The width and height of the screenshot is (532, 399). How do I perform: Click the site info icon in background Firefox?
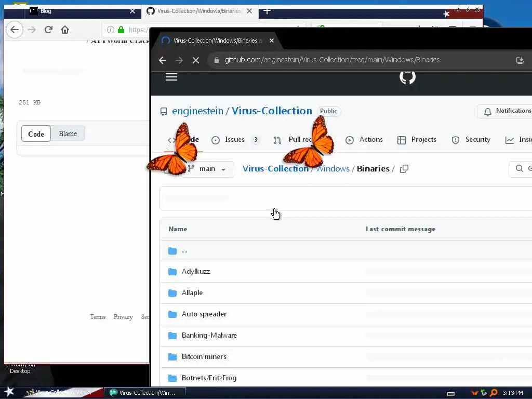click(111, 30)
